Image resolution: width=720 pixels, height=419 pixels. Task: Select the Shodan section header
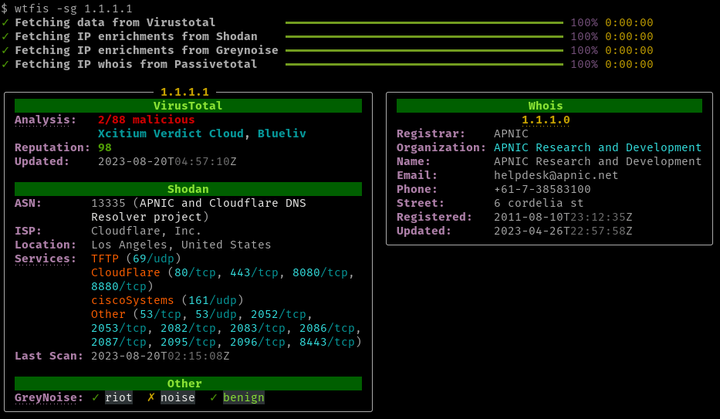tap(188, 189)
